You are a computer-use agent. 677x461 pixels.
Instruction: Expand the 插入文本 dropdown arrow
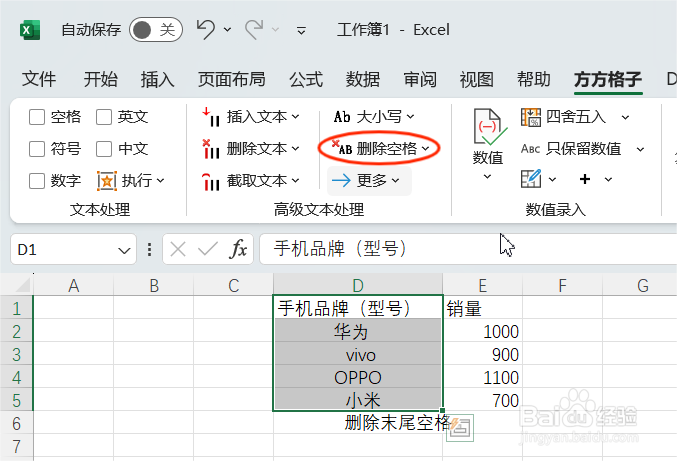tap(295, 117)
